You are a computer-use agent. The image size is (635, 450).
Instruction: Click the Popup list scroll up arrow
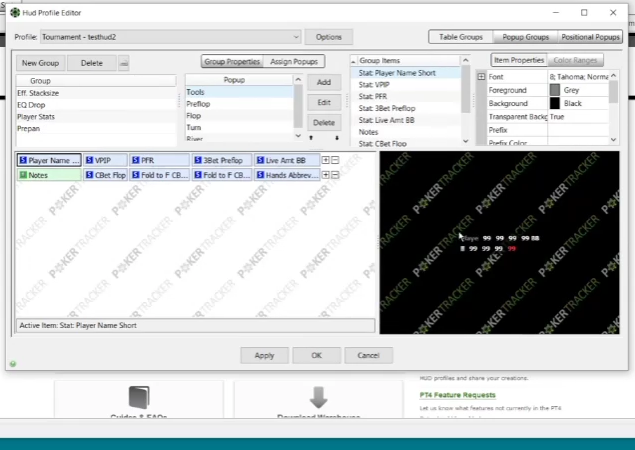point(298,80)
